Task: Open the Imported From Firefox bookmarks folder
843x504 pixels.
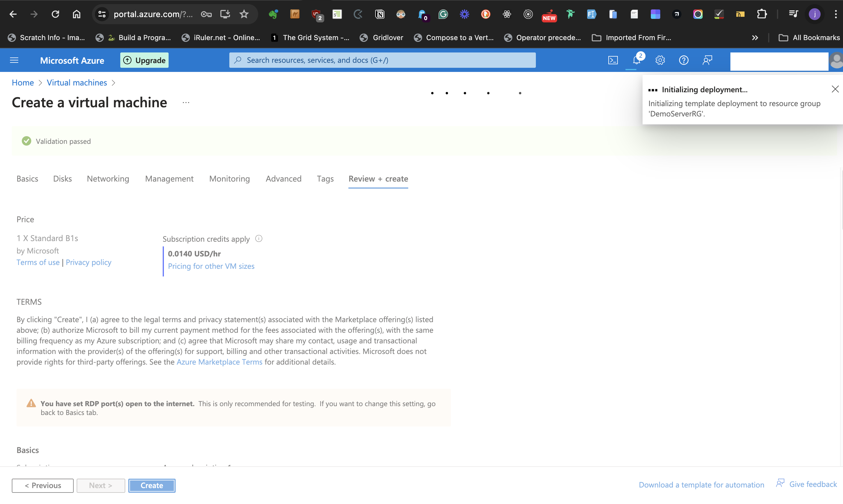Action: [x=632, y=38]
